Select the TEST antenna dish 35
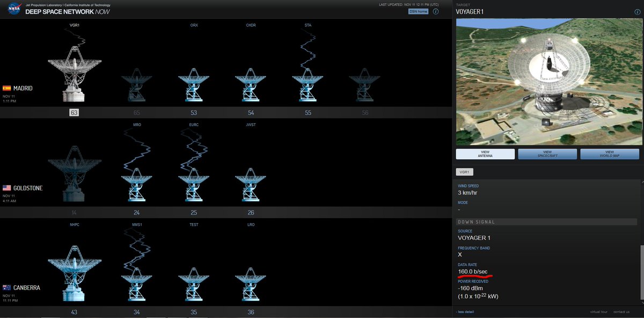Viewport: 644px width, 318px height. pos(193,285)
